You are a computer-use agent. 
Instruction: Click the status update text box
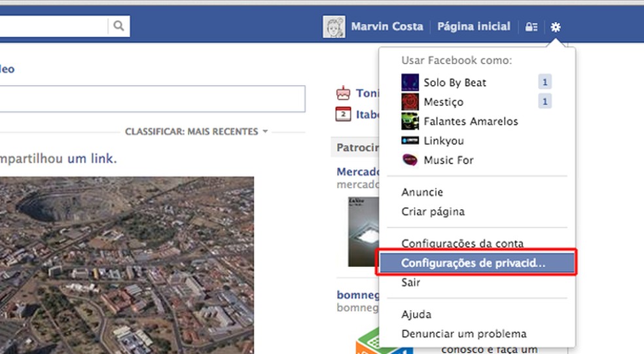tap(152, 99)
